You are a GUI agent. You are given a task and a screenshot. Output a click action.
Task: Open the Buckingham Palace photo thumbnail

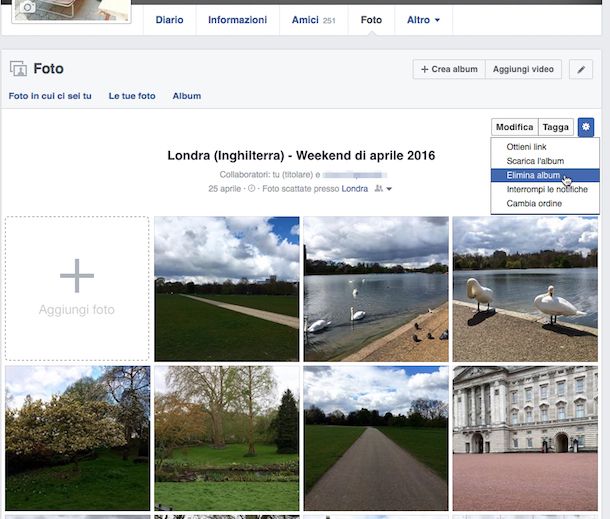[x=524, y=438]
